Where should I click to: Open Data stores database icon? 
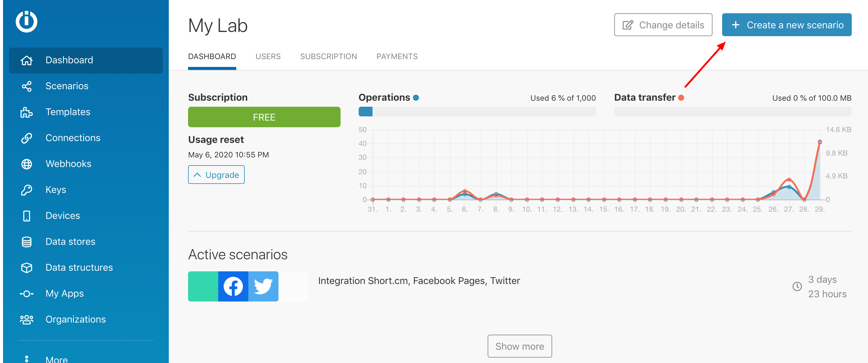click(27, 242)
